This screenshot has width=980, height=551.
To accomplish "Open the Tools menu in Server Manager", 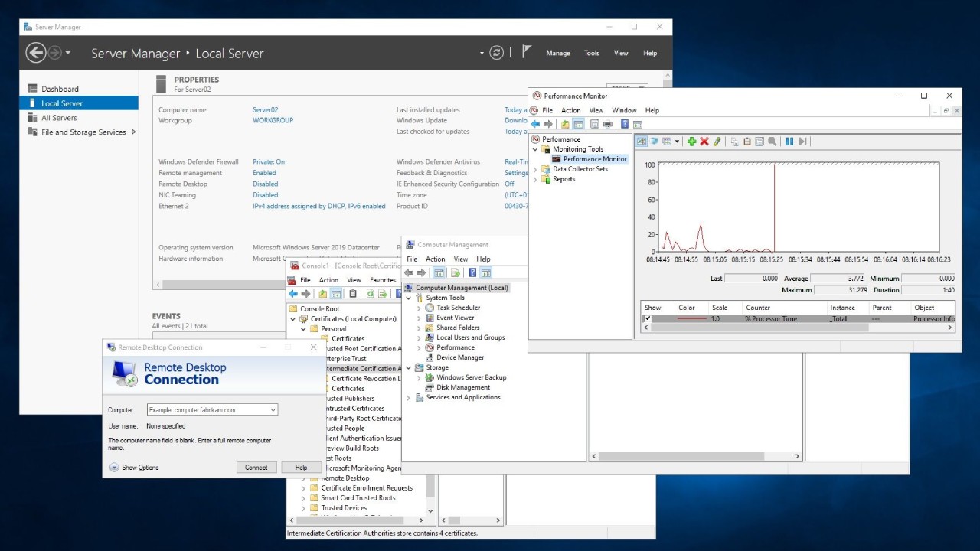I will click(591, 54).
